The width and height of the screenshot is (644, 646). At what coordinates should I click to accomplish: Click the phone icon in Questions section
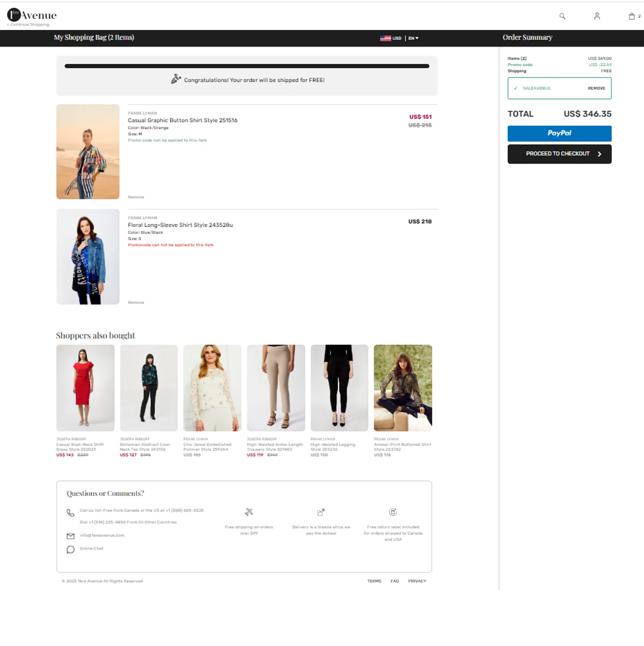(70, 512)
